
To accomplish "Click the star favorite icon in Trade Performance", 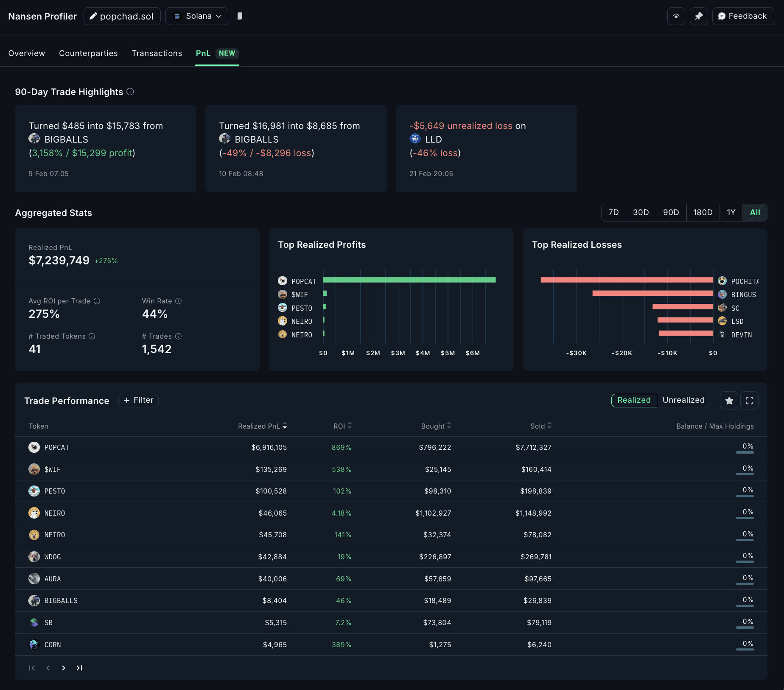I will 729,401.
